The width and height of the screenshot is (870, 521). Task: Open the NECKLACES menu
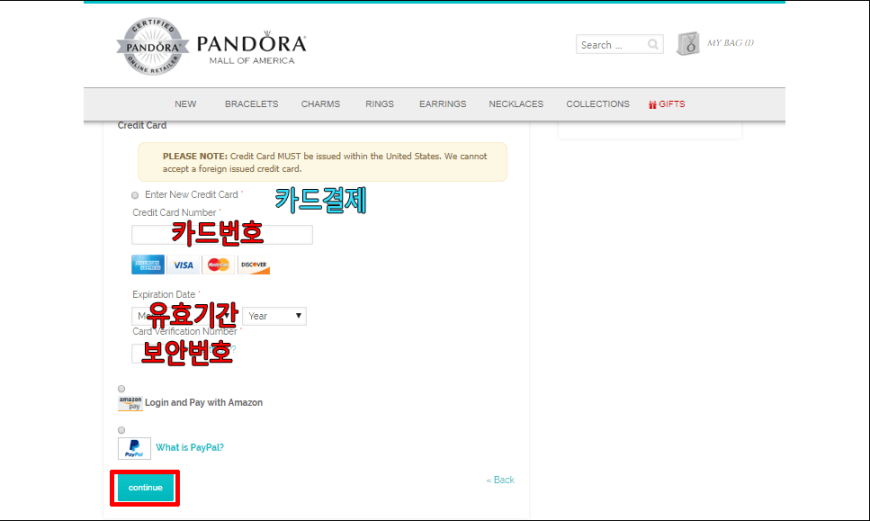(x=516, y=104)
